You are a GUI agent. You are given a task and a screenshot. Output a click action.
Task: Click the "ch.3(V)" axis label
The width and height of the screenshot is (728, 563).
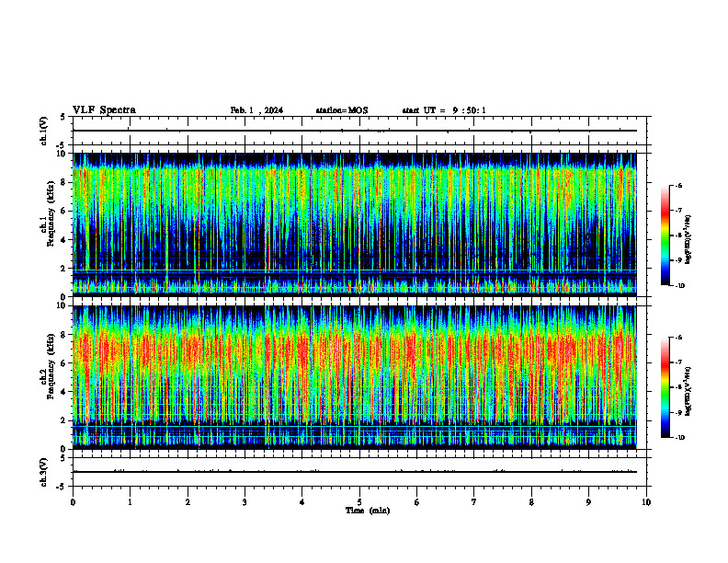click(44, 472)
